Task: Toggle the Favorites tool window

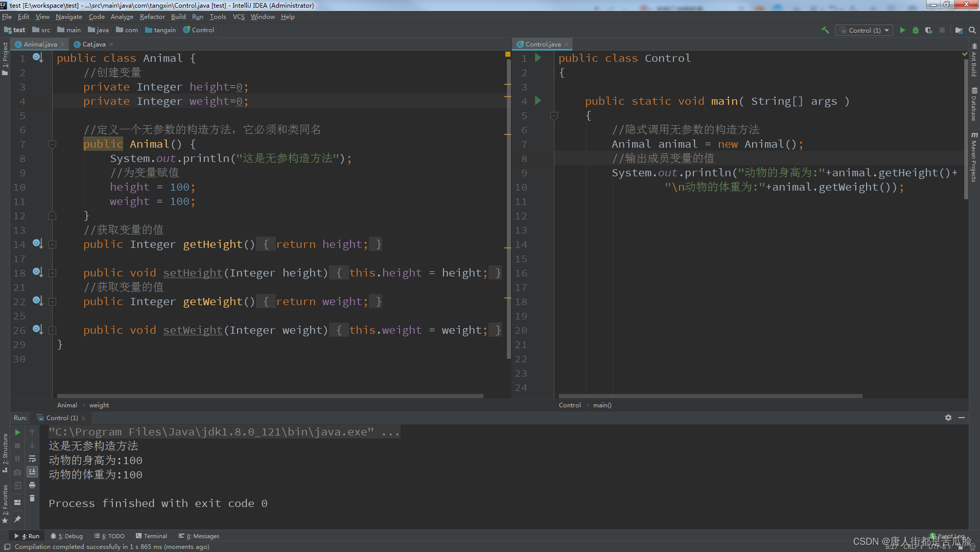Action: (5, 503)
